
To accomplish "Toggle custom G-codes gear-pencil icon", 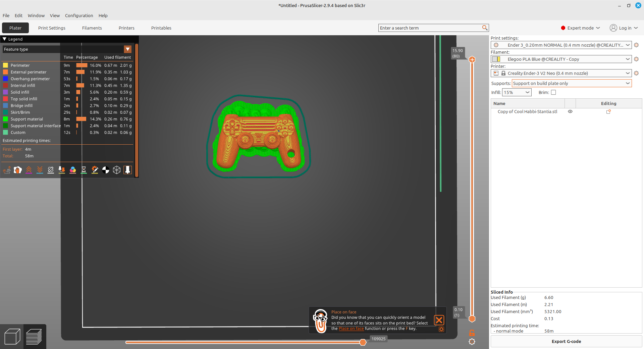I will [95, 170].
